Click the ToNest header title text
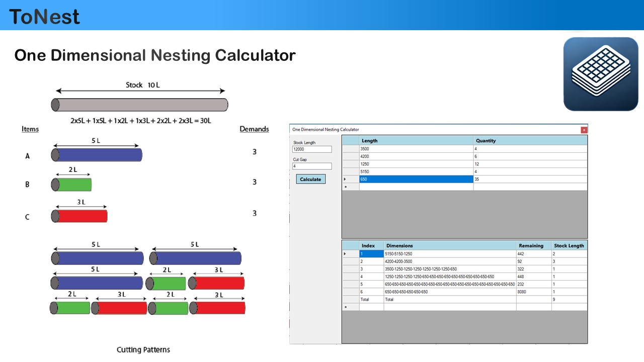Screen dimensions: 644x362 pos(44,17)
